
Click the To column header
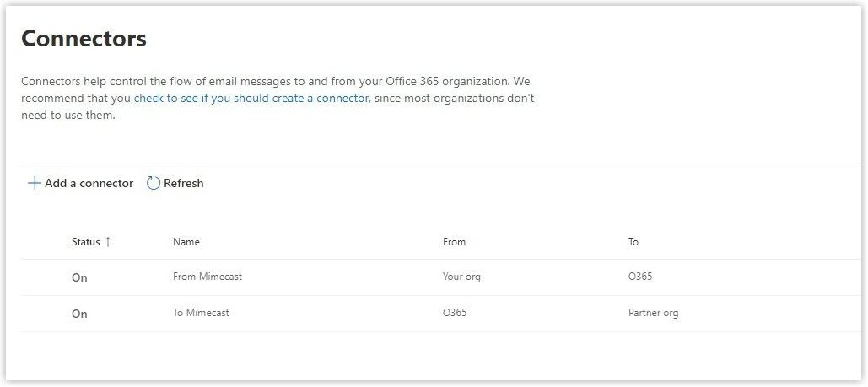coord(633,242)
